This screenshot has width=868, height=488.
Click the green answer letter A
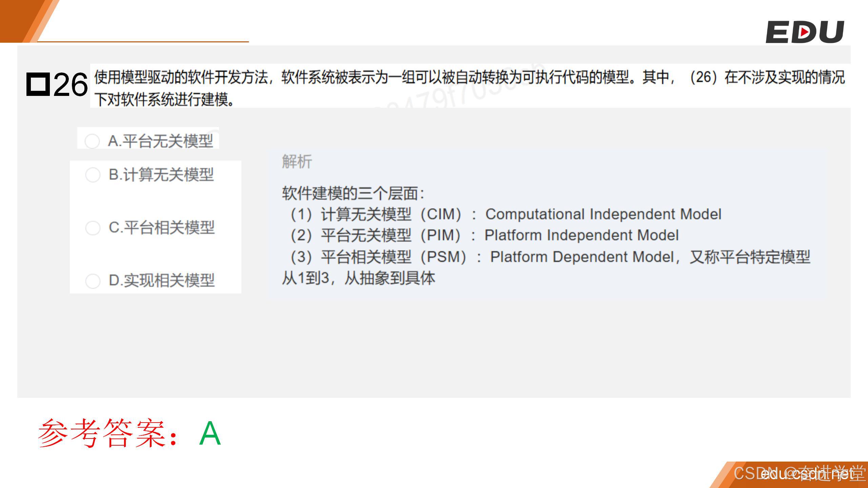pos(210,433)
